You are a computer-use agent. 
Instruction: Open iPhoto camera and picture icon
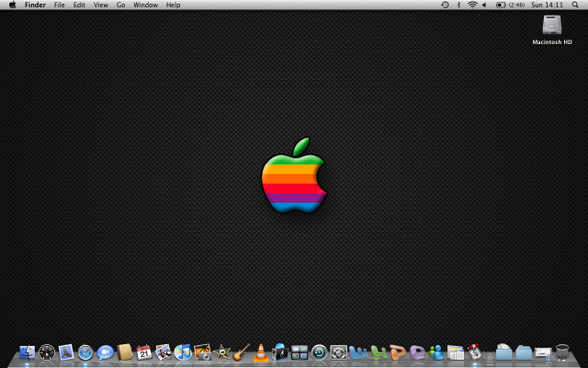pos(202,352)
